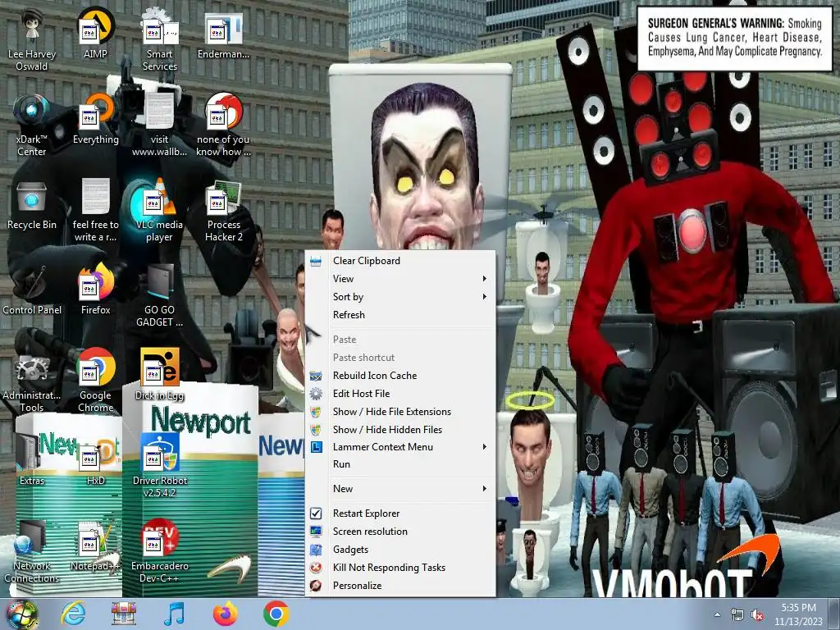Launch VLC media player shortcut
This screenshot has height=630, width=840.
click(160, 211)
